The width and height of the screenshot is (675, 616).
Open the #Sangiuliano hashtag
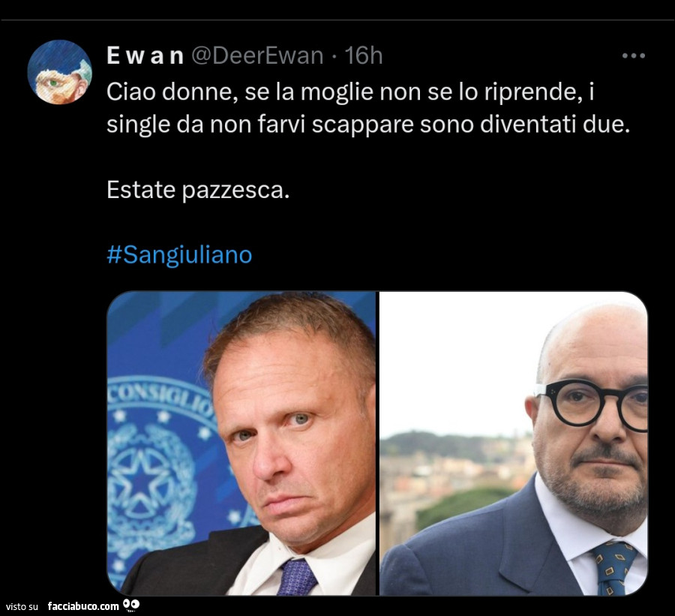179,254
